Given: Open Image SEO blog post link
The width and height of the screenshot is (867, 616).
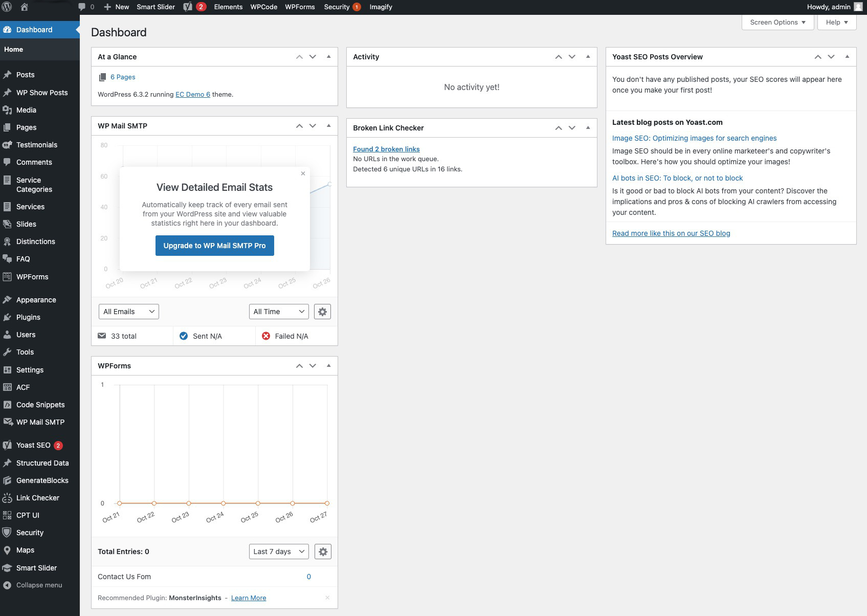Looking at the screenshot, I should click(x=694, y=138).
